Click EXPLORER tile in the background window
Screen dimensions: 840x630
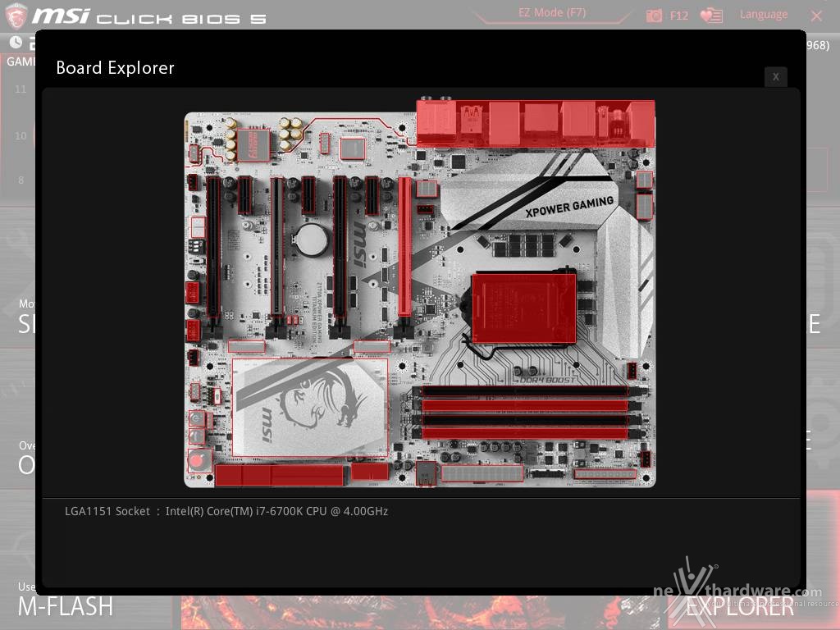[739, 607]
